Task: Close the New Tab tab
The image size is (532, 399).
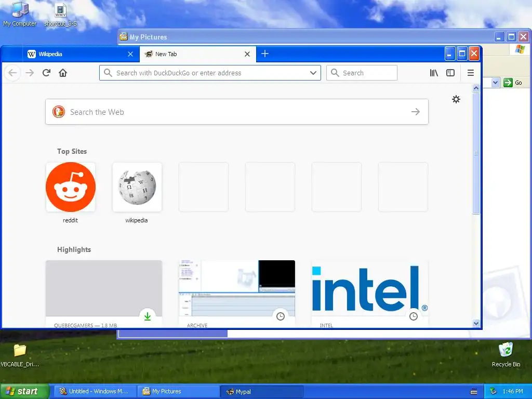Action: pos(247,54)
